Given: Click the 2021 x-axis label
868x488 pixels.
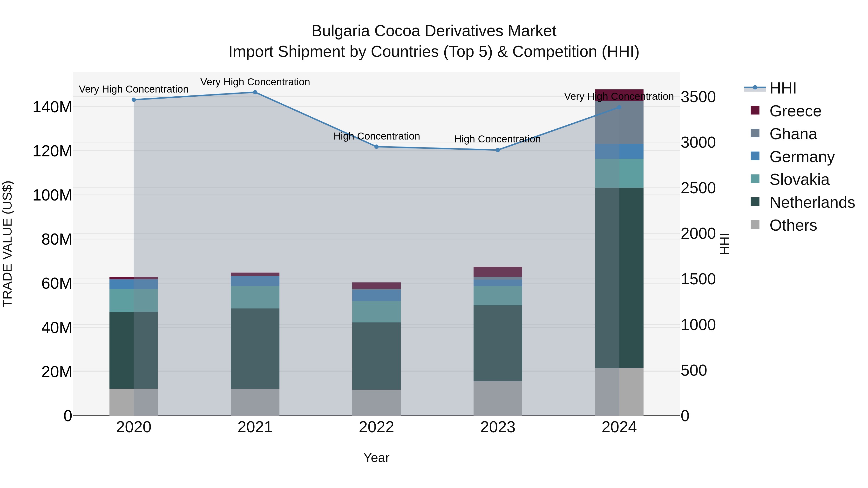Looking at the screenshot, I should point(255,427).
